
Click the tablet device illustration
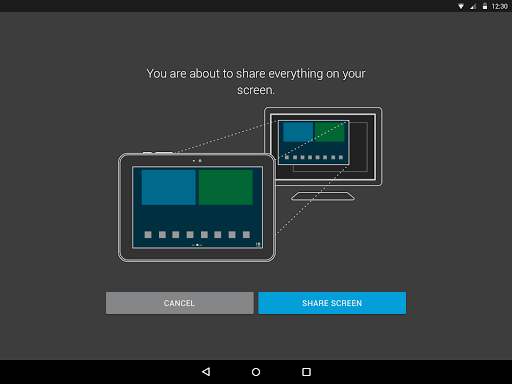pos(197,207)
